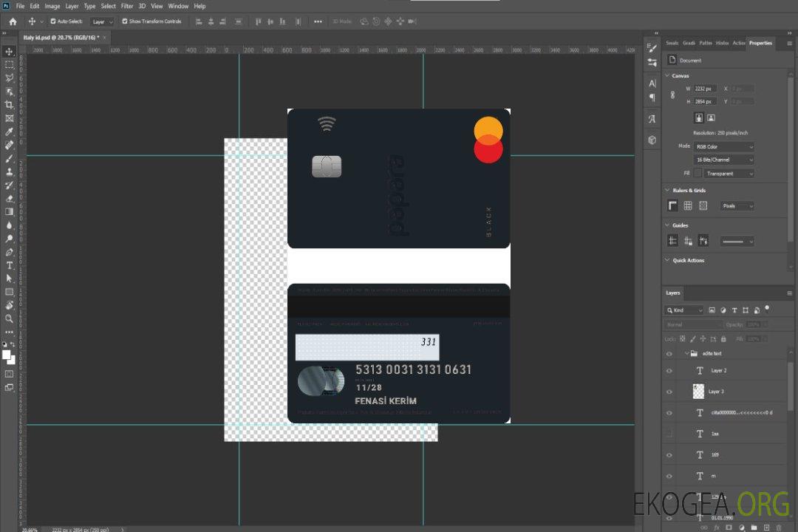The width and height of the screenshot is (798, 532).
Task: Hide the 'adte text' group eye
Action: click(x=669, y=354)
